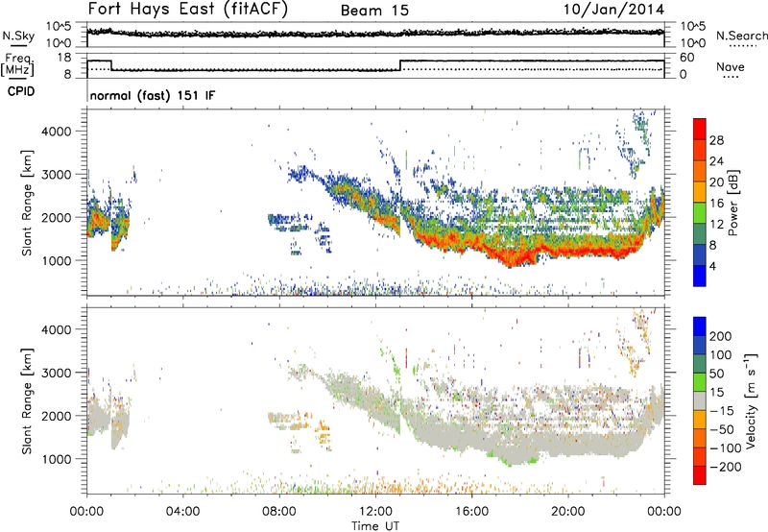Click the '28' label on the Power scale
This screenshot has width=768, height=532.
(716, 140)
